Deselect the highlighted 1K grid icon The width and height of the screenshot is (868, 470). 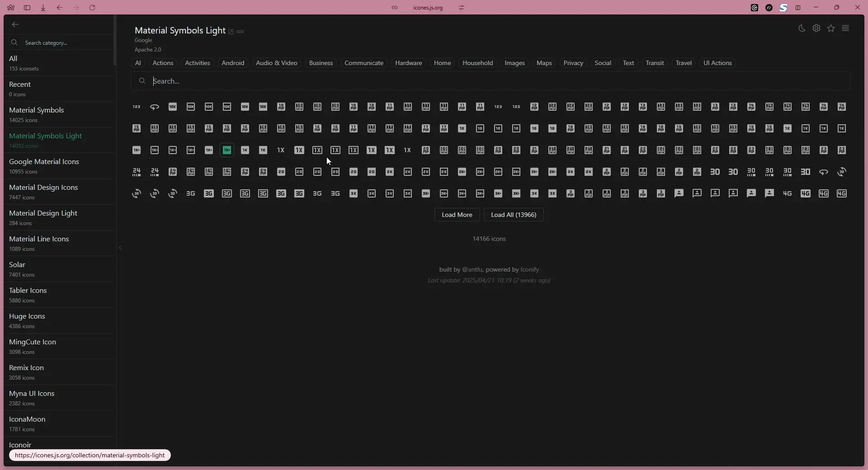(226, 150)
